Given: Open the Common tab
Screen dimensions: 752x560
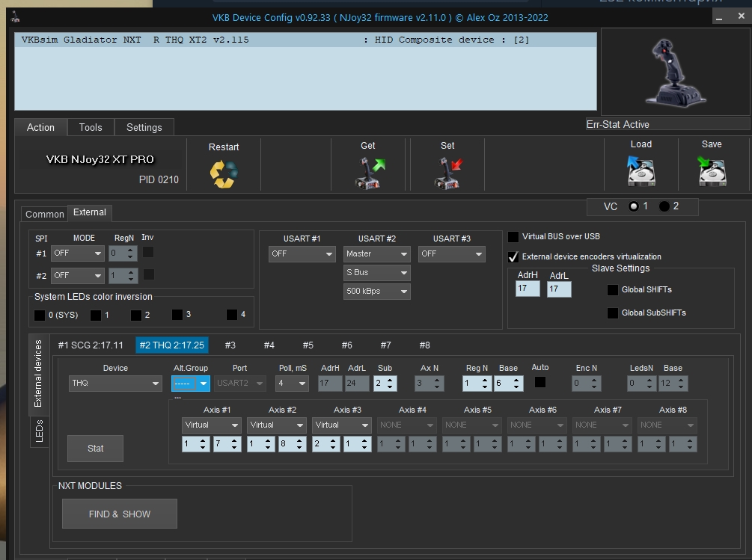Looking at the screenshot, I should 44,215.
